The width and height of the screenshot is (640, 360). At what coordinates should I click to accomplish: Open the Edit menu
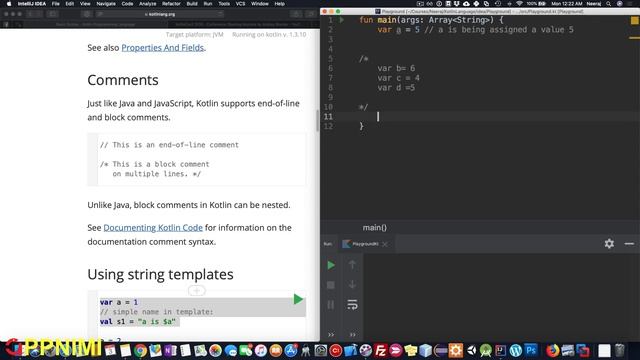click(70, 4)
